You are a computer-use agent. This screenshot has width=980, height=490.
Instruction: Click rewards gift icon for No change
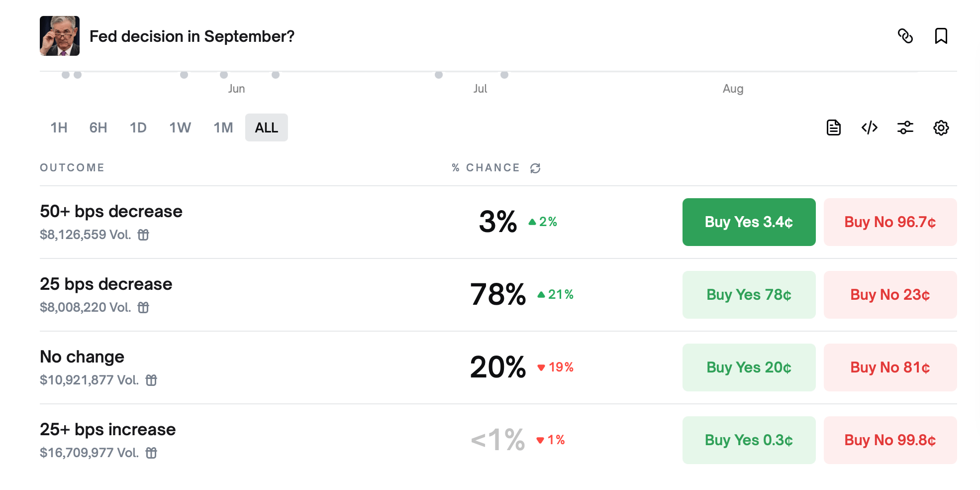click(x=151, y=380)
